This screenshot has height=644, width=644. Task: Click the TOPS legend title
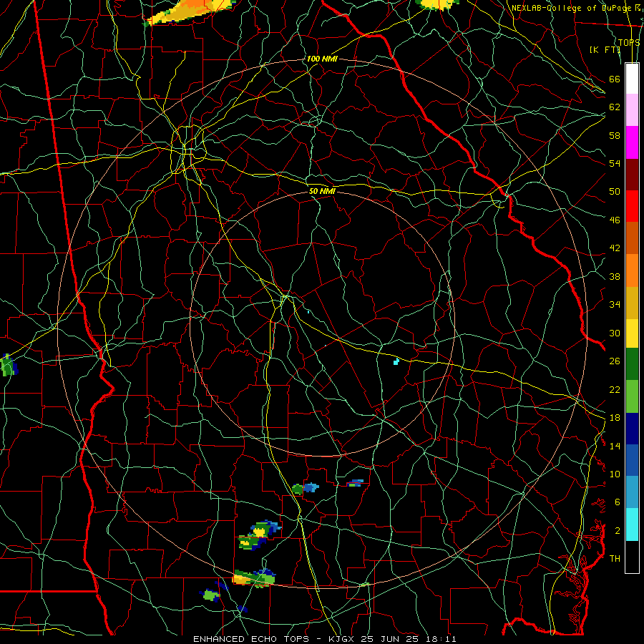tap(629, 42)
